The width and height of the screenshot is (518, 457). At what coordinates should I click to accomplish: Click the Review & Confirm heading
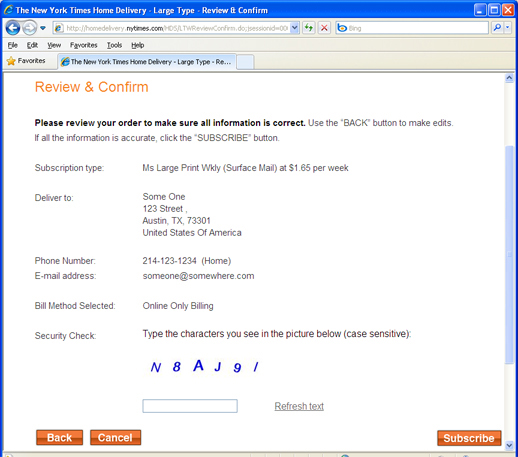click(91, 87)
